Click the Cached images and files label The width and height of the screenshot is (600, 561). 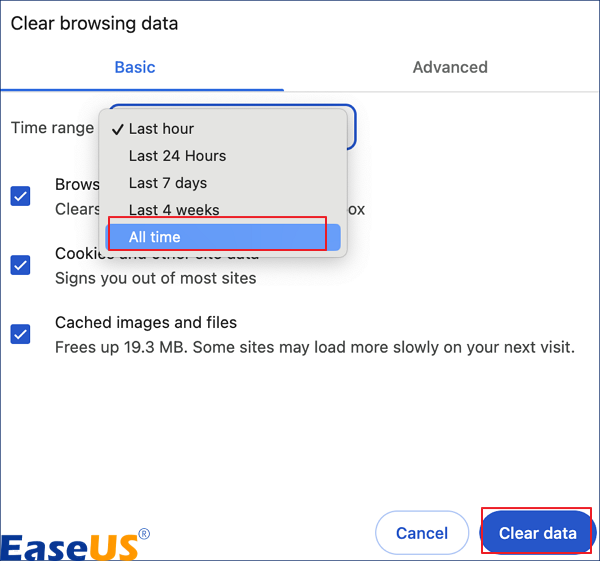pyautogui.click(x=146, y=323)
